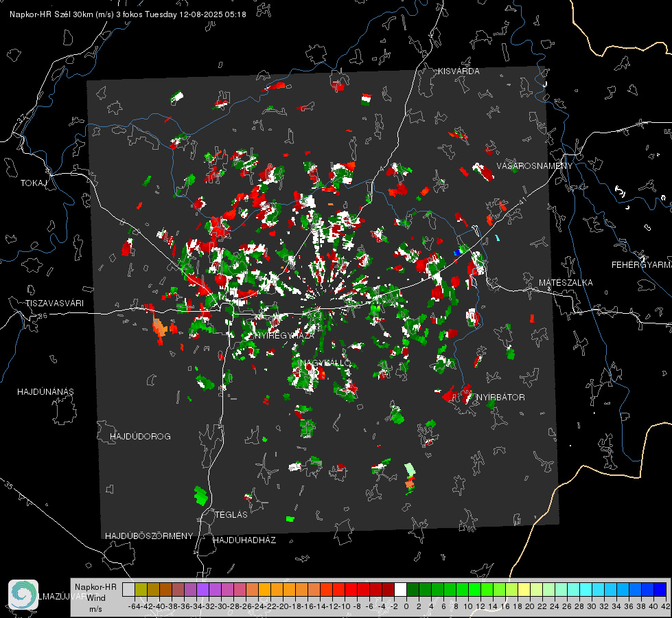Viewport: 672px width, 618px height.
Task: Select the dark green swatch between 0 and 2
Action: 413,589
